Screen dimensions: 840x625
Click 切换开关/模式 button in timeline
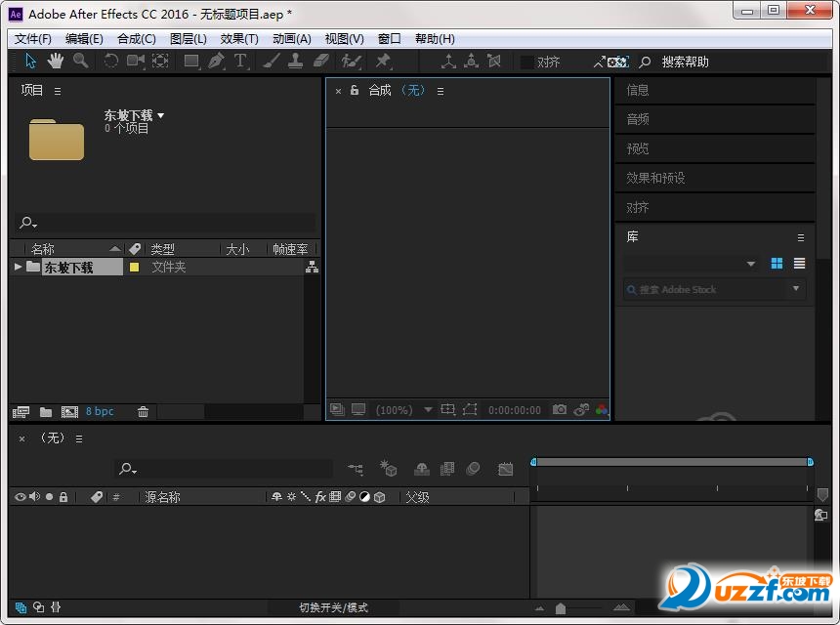(333, 607)
